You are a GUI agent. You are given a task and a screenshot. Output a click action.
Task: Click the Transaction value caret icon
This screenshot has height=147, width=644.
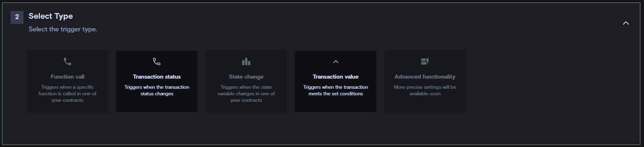(336, 61)
